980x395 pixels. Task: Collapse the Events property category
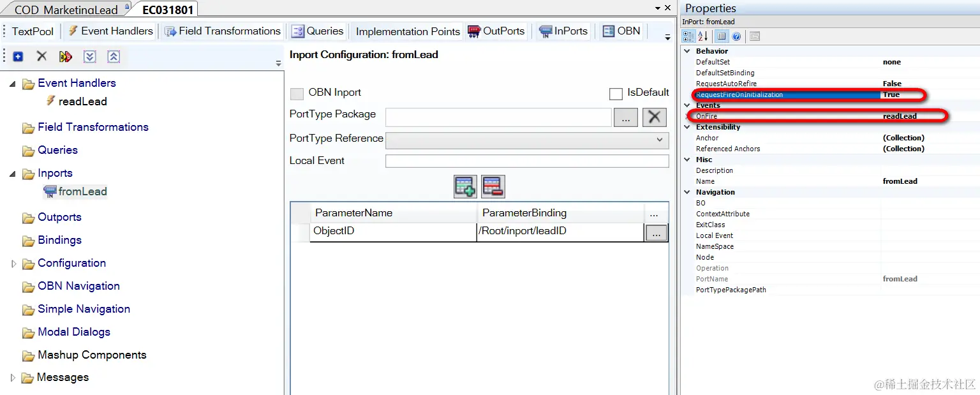point(687,105)
